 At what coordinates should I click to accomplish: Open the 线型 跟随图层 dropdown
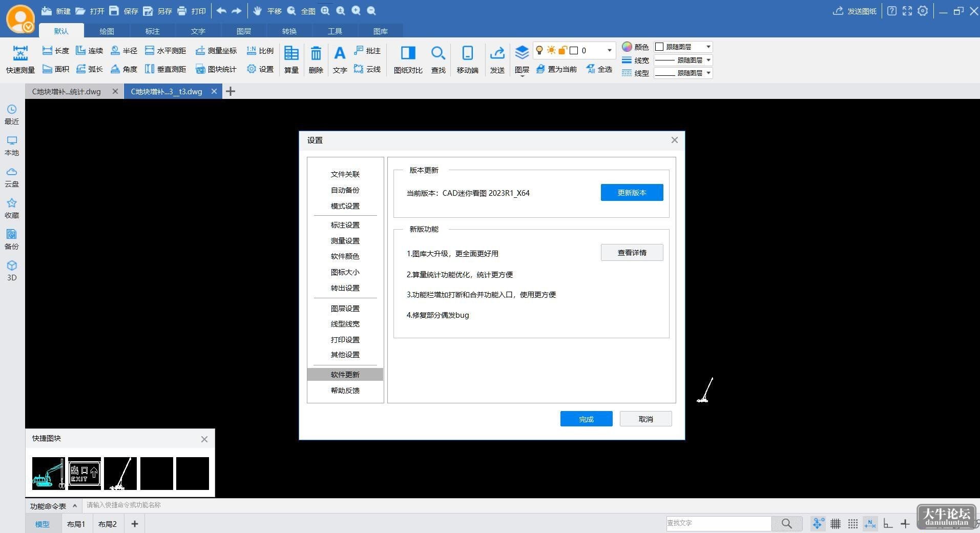tap(683, 73)
